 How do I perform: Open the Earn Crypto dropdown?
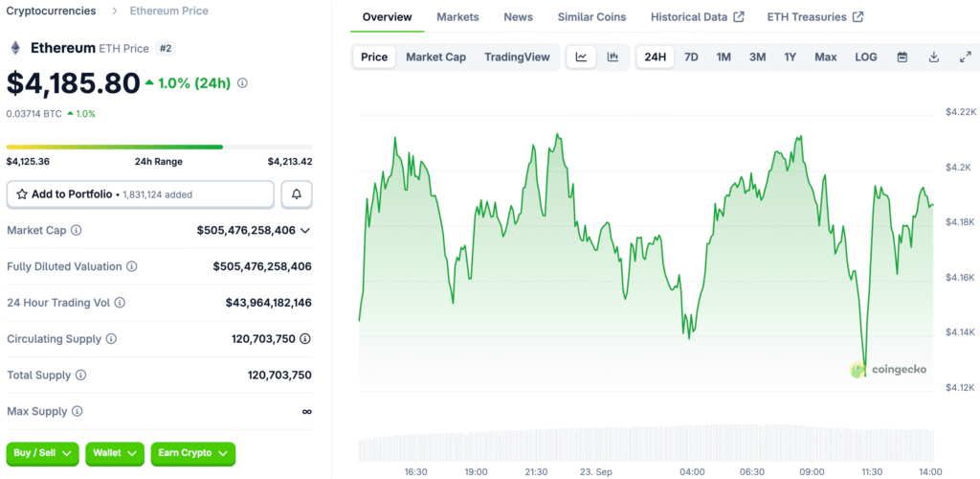pos(193,453)
